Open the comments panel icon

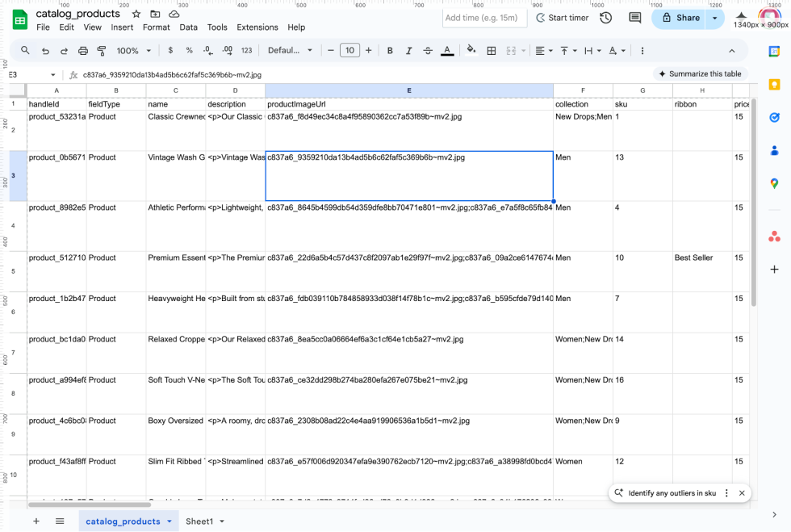point(634,18)
